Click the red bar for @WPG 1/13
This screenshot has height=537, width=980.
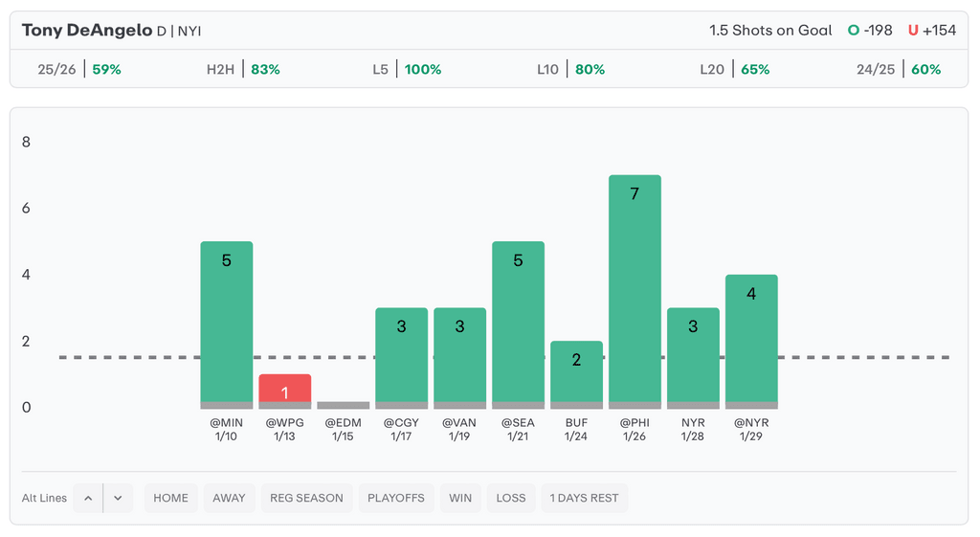(x=284, y=389)
